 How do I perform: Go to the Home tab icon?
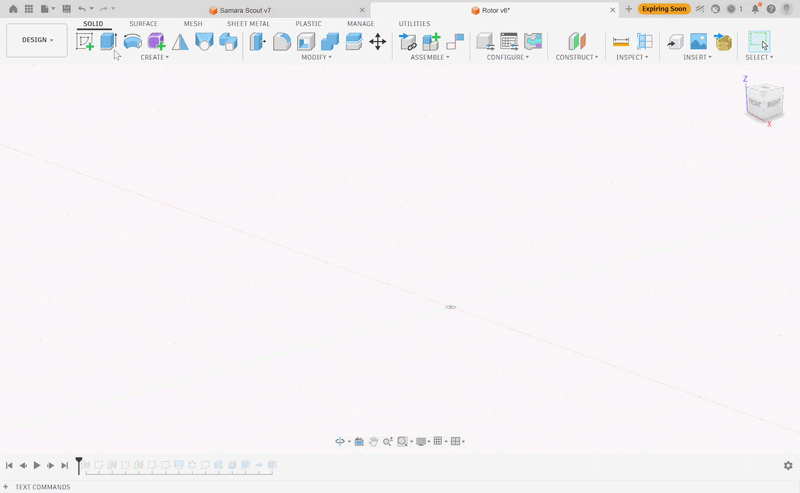click(x=13, y=9)
